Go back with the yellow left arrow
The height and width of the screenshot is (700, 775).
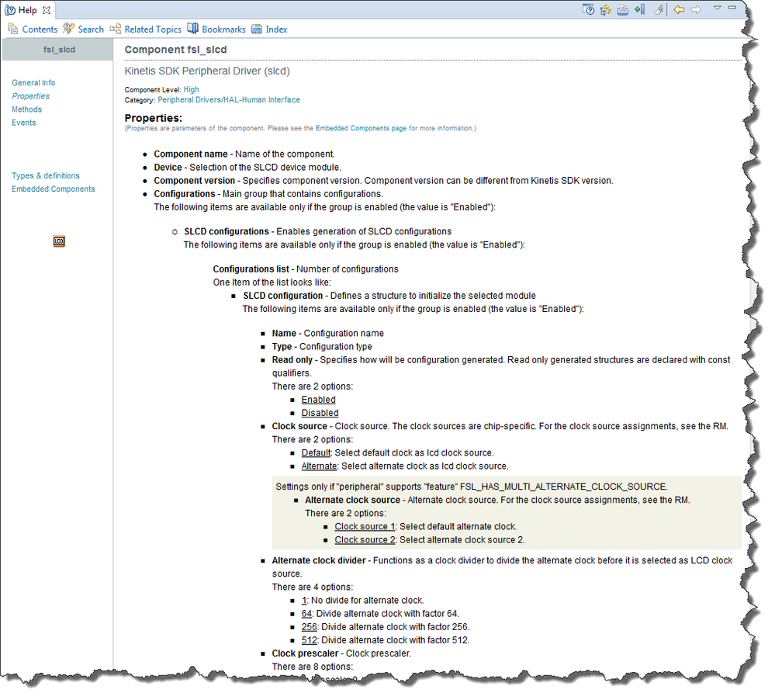[679, 9]
